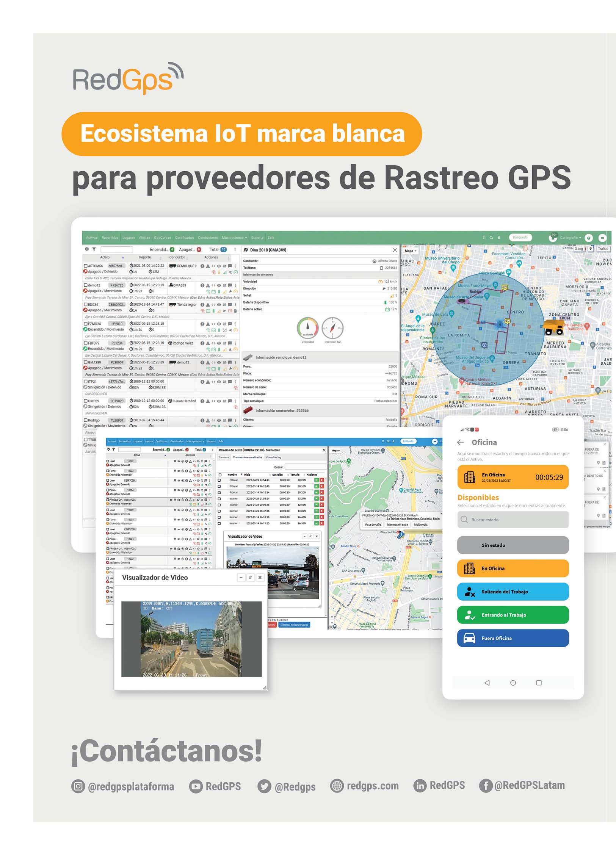This screenshot has height=855, width=616.
Task: Open the message icon in the demo12 row
Action: pos(230,285)
